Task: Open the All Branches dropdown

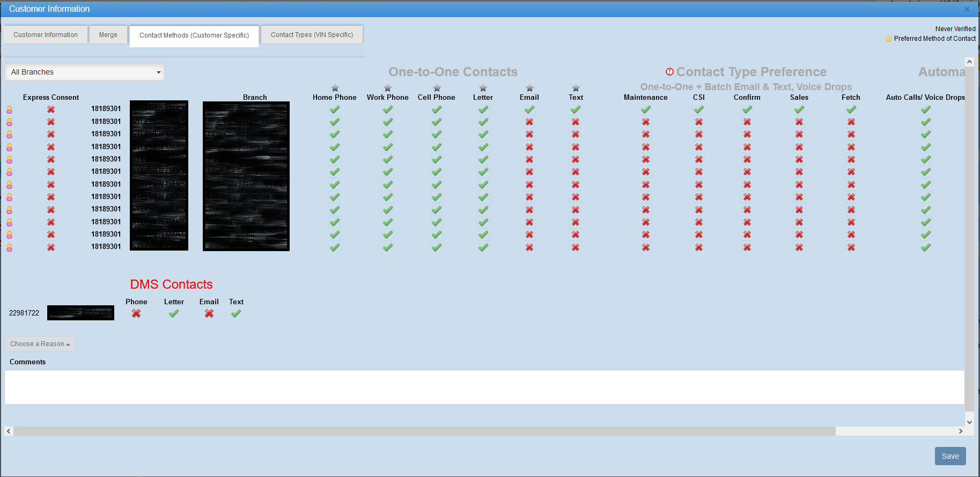Action: click(85, 72)
